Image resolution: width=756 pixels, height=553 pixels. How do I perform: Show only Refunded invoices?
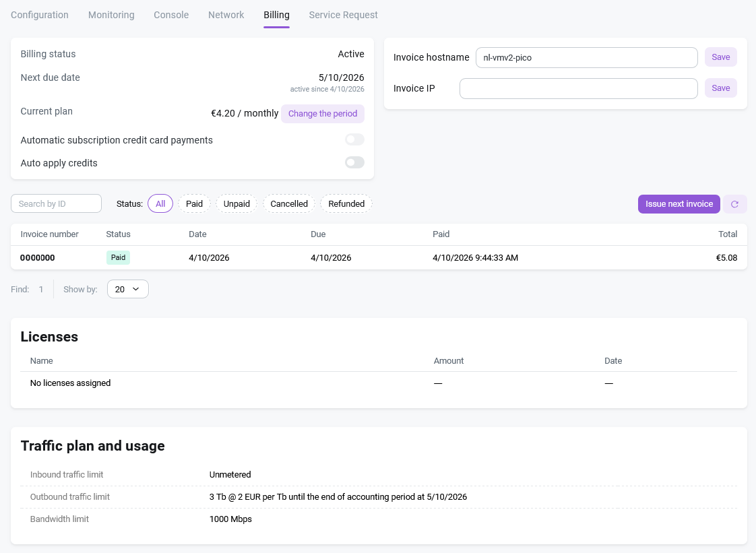(x=346, y=203)
